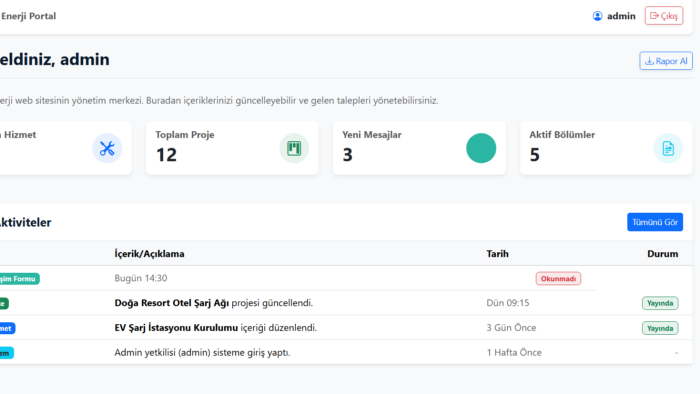Click the Yeni Mesajlar teal circle icon
Screen dimensions: 700x394
pyautogui.click(x=481, y=148)
